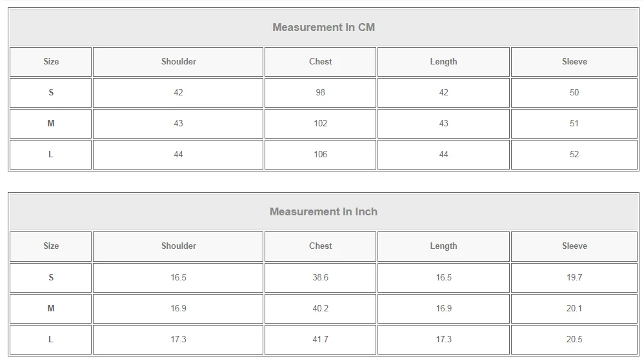
Task: Click the S size row in CM table
Action: tap(324, 93)
